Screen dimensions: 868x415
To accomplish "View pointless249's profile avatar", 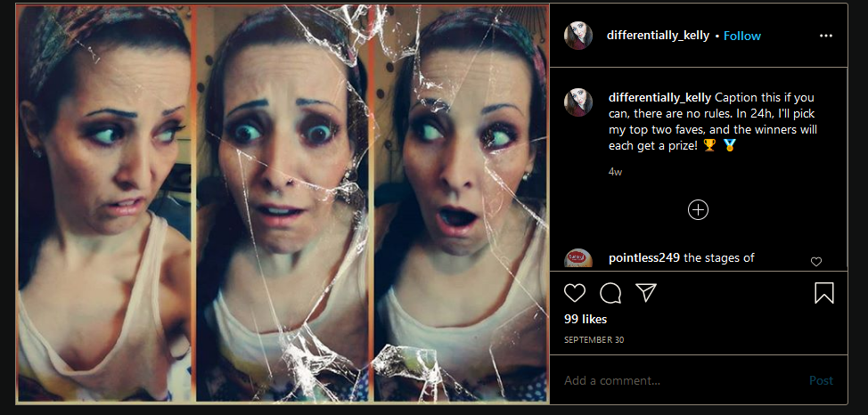I will pos(578,258).
